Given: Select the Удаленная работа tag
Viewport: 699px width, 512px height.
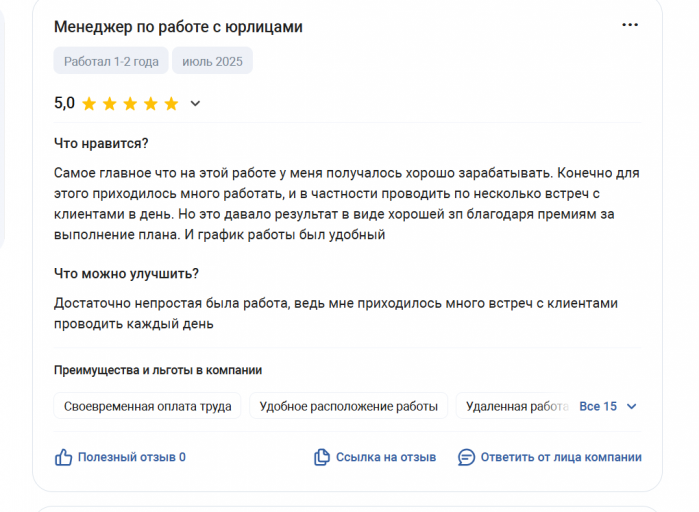Looking at the screenshot, I should pos(517,406).
